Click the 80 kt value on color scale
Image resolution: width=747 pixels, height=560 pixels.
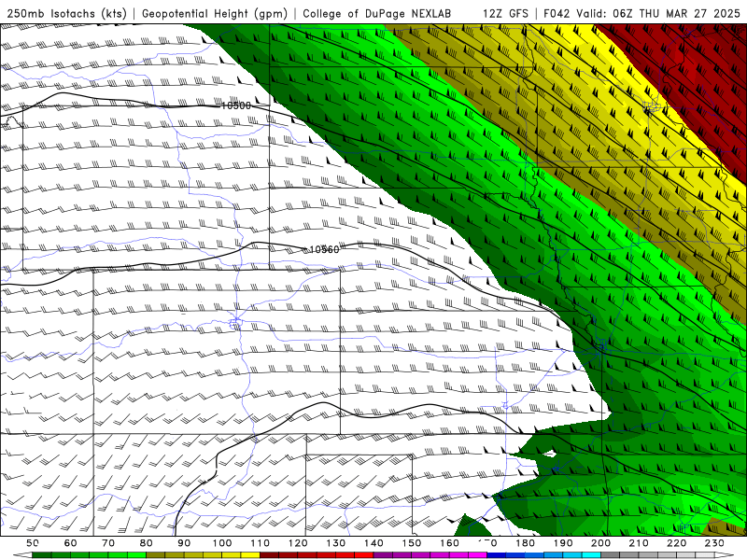(147, 543)
